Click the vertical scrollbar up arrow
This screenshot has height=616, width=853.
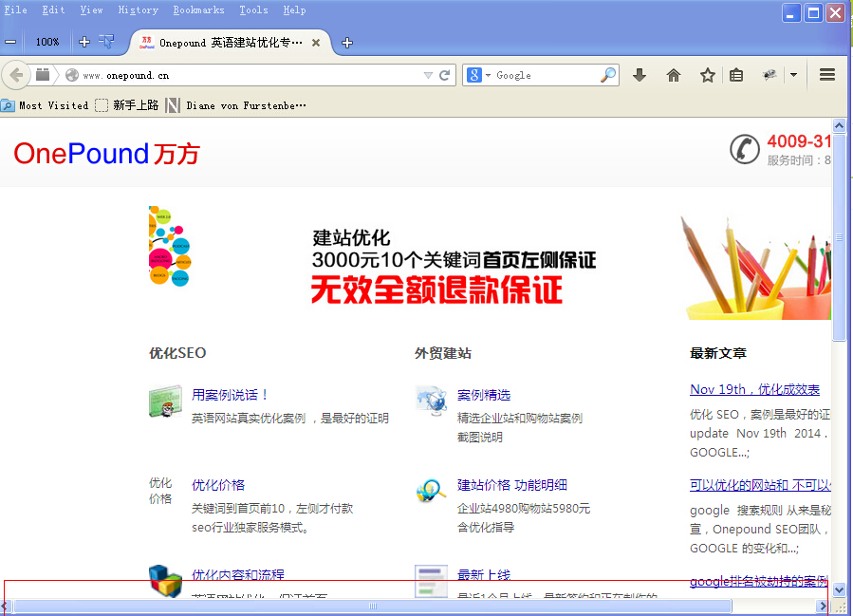coord(839,125)
